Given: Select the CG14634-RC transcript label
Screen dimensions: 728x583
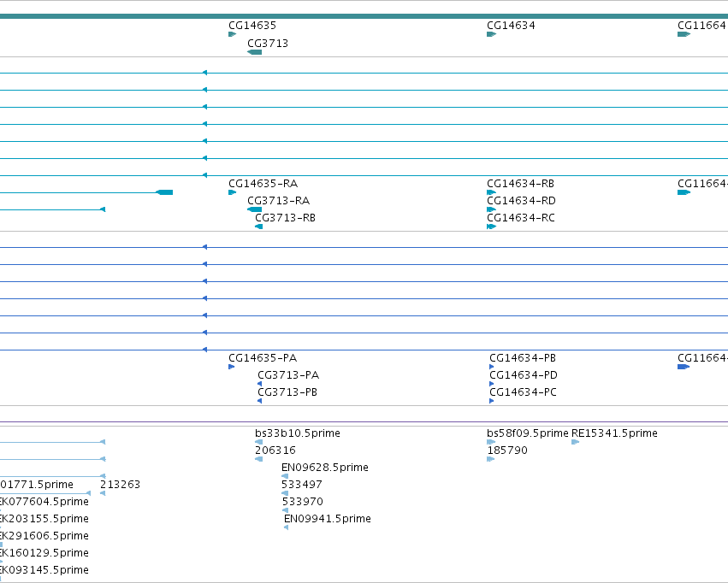Looking at the screenshot, I should pos(520,218).
